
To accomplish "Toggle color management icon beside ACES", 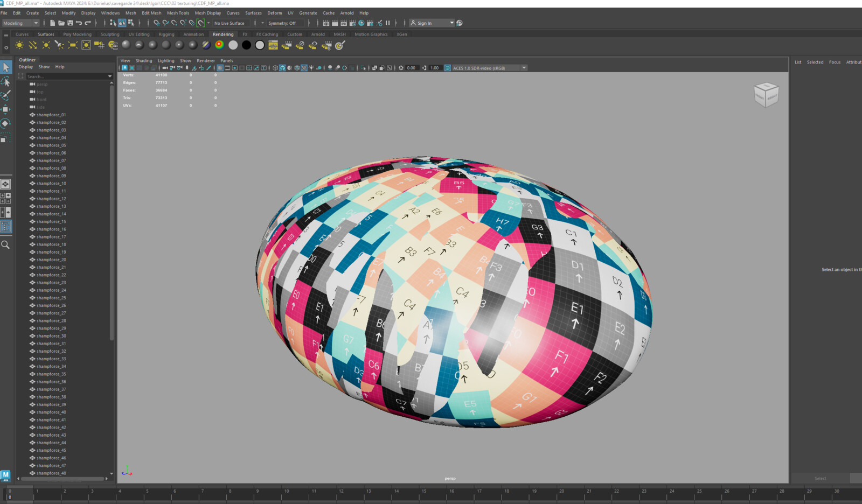I will [x=447, y=68].
